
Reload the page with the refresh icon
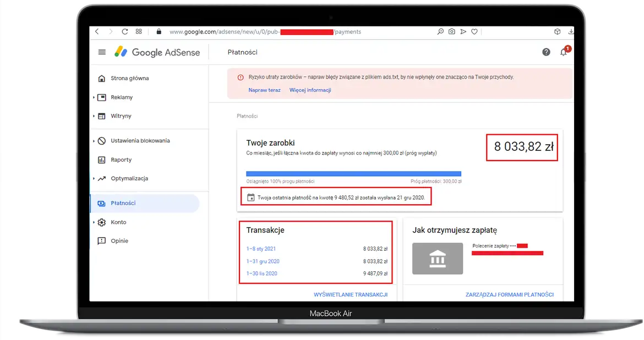125,31
